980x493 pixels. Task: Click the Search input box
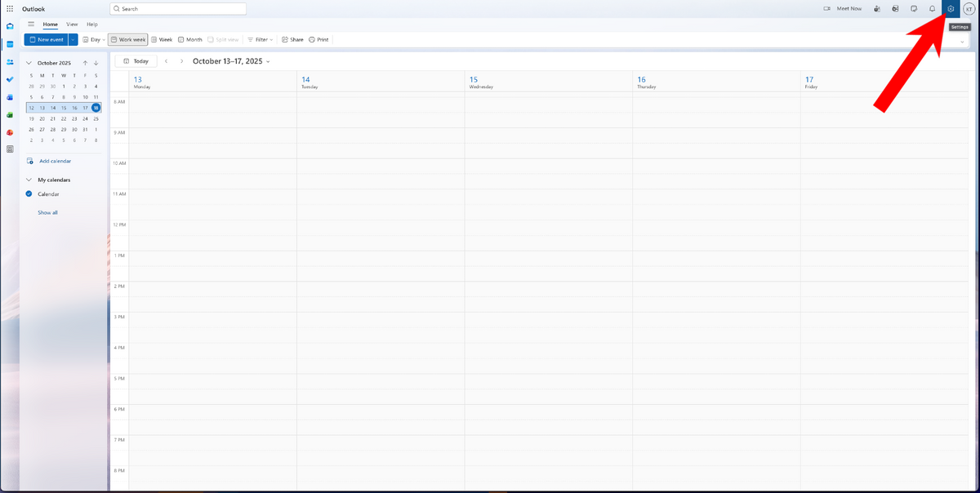[x=177, y=9]
